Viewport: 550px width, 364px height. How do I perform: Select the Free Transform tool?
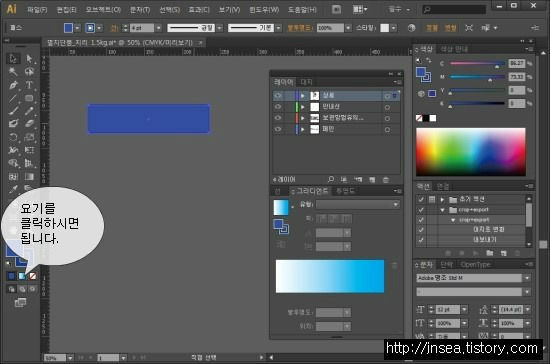[29, 150]
